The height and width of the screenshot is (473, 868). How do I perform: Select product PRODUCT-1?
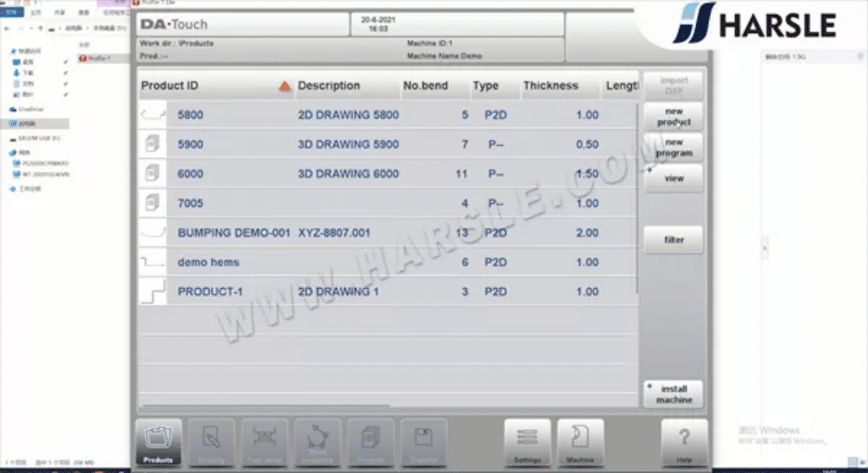(x=387, y=291)
